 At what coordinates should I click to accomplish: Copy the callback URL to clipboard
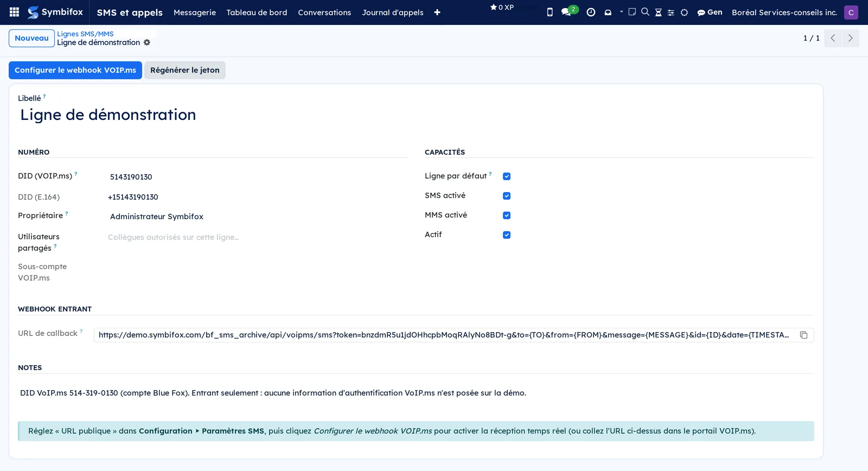(803, 335)
